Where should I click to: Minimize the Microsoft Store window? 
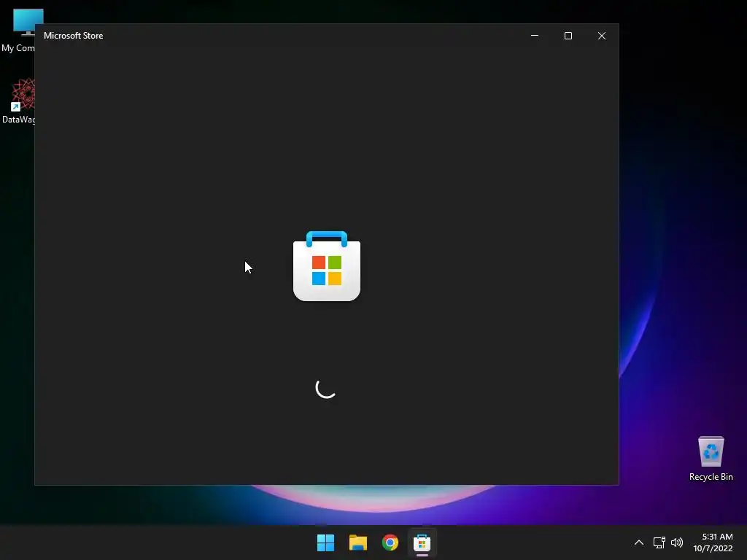535,36
